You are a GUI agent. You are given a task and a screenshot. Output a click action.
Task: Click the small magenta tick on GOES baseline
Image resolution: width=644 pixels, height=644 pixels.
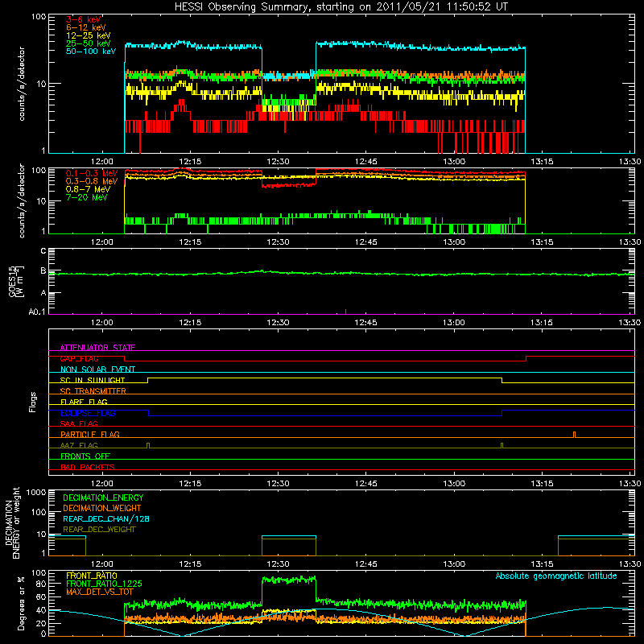(346, 312)
